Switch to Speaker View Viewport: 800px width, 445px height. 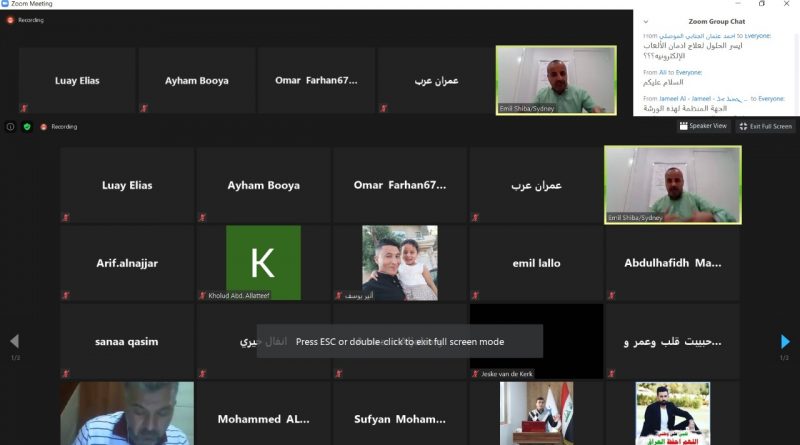coord(703,126)
